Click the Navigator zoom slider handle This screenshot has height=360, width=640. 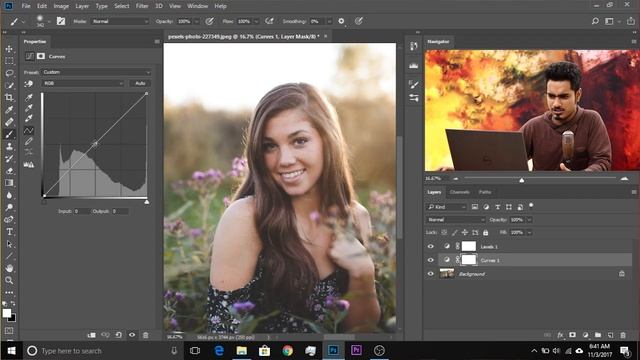[522, 180]
